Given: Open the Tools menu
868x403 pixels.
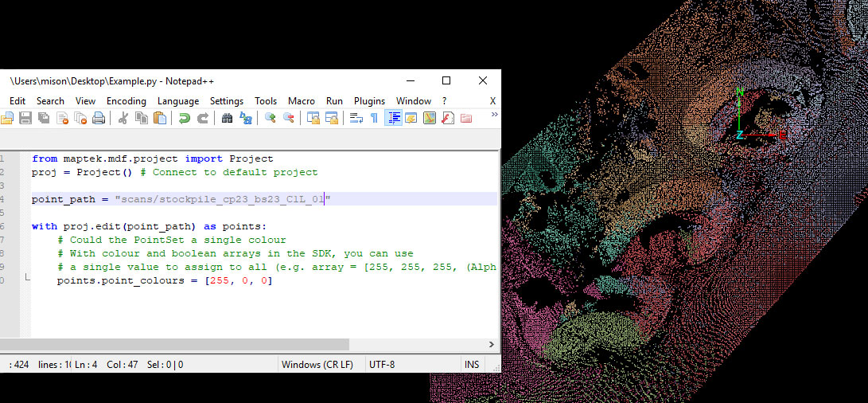Looking at the screenshot, I should [x=266, y=101].
